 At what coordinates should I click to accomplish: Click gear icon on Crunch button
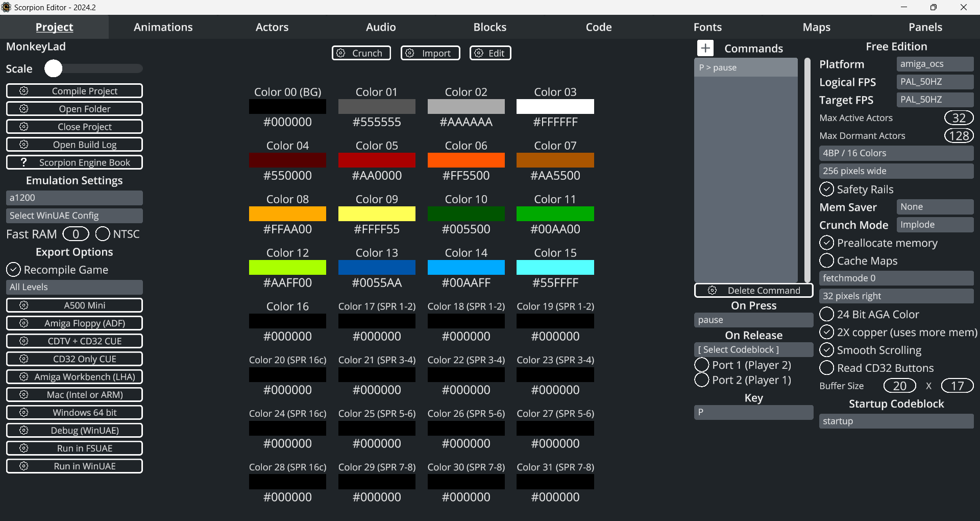click(x=341, y=53)
